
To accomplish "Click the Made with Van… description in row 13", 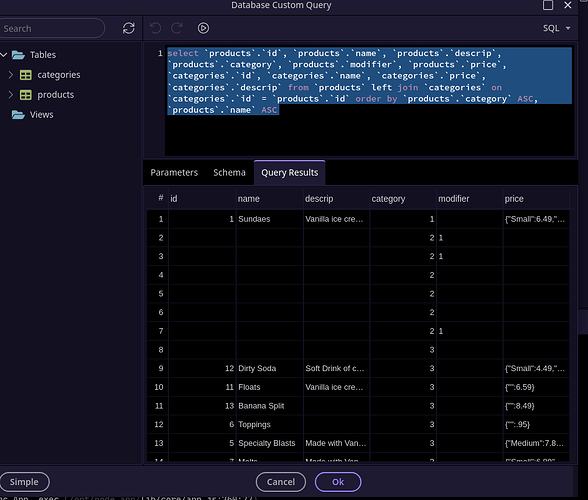I will click(336, 443).
